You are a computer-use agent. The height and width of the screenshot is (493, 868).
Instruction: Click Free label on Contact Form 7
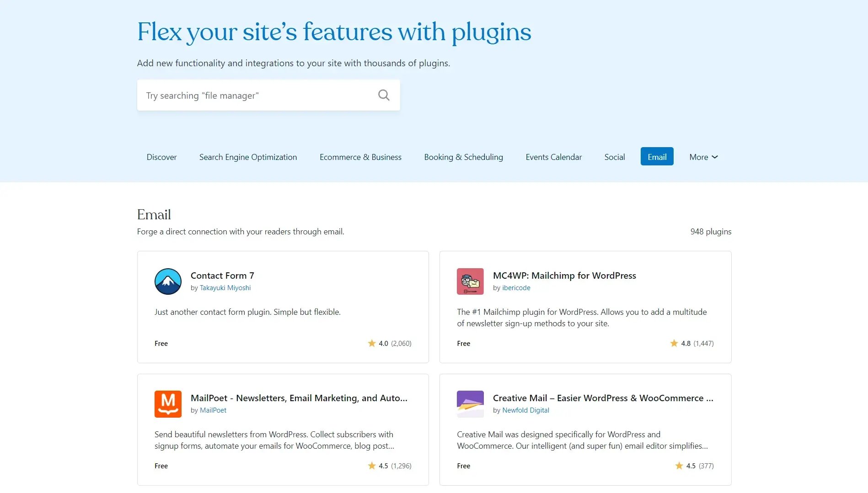[x=161, y=343]
